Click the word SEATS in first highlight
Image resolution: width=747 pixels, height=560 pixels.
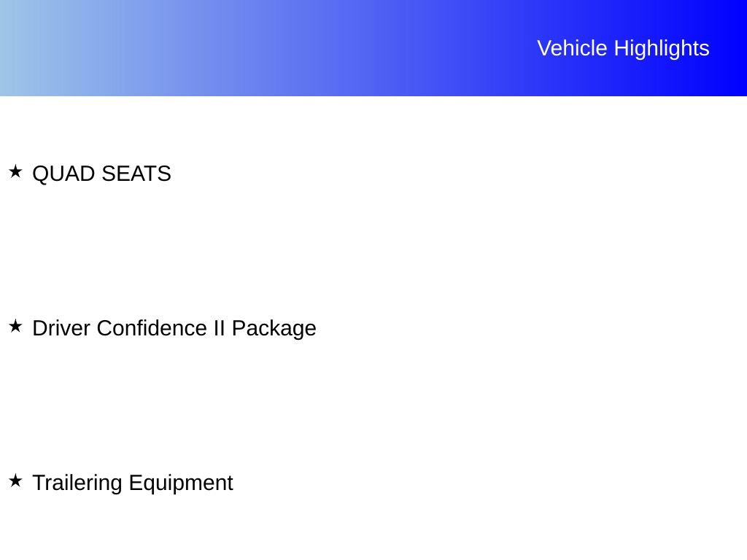[136, 174]
